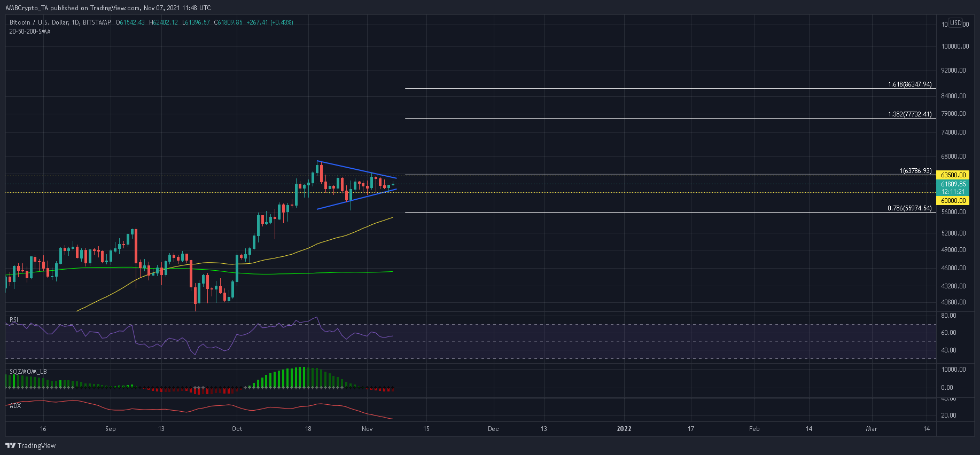
Task: Click the SQZMOM_LB indicator label
Action: 28,372
